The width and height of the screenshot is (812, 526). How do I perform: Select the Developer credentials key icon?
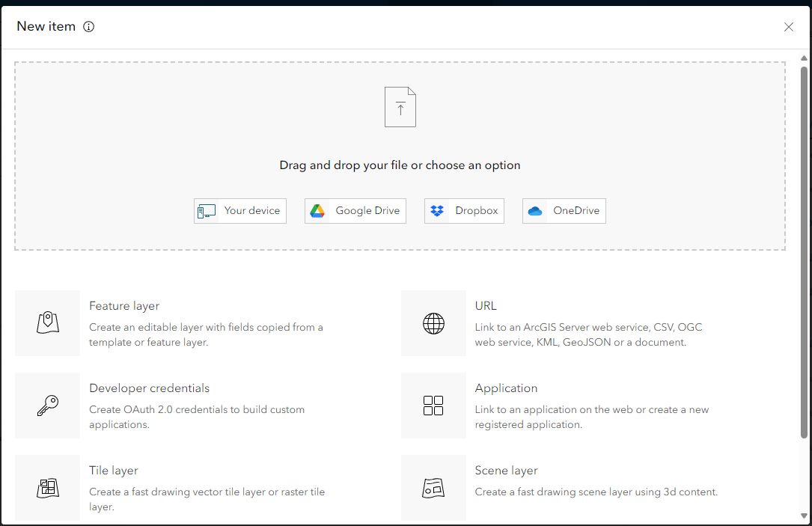[x=47, y=406]
